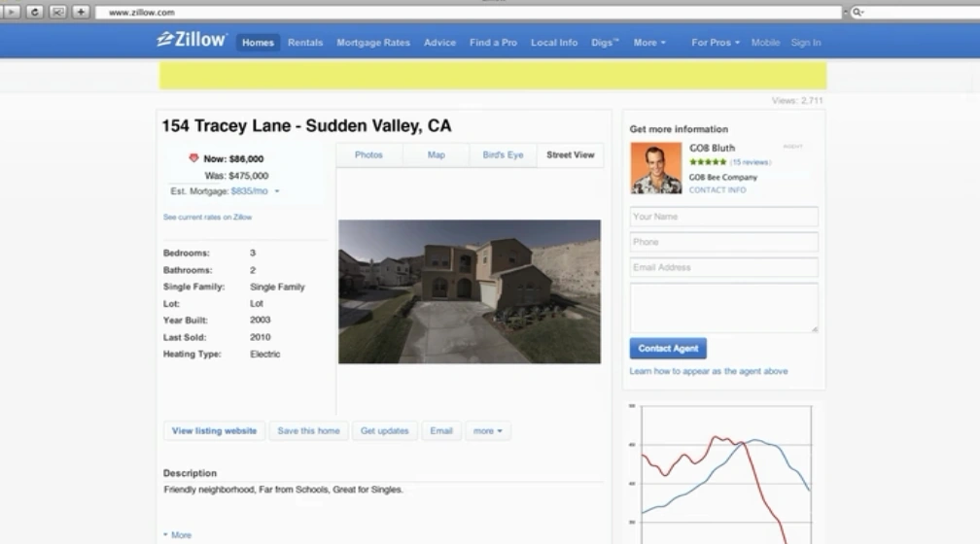Expand the More description link
The height and width of the screenshot is (544, 980).
[178, 535]
